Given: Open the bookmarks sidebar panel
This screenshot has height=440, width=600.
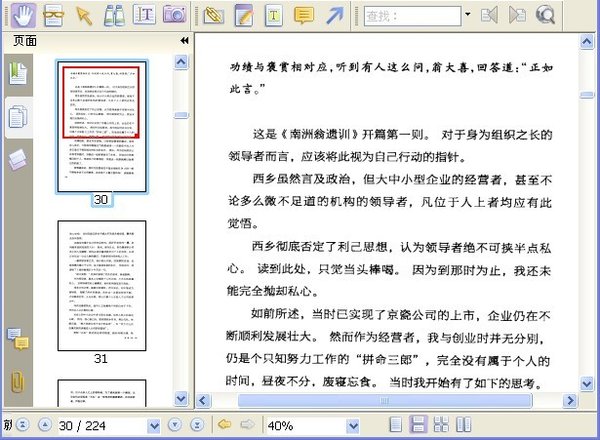Looking at the screenshot, I should click(18, 73).
